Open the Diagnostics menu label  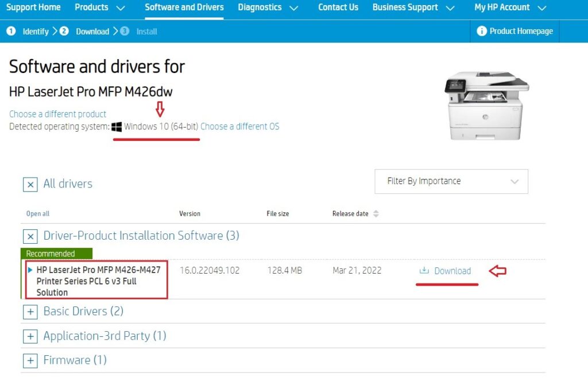point(260,7)
